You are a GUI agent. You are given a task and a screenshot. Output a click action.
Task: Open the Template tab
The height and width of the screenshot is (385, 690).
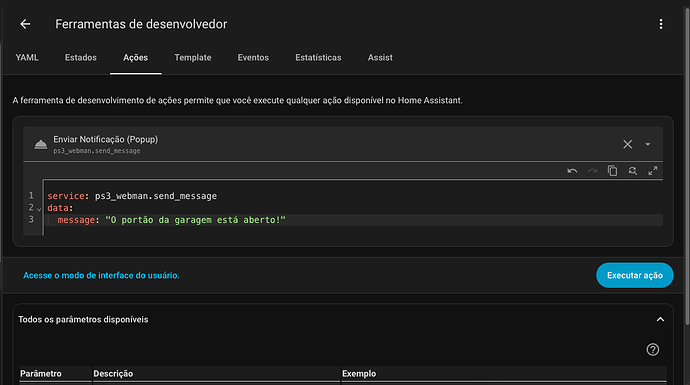pos(193,58)
